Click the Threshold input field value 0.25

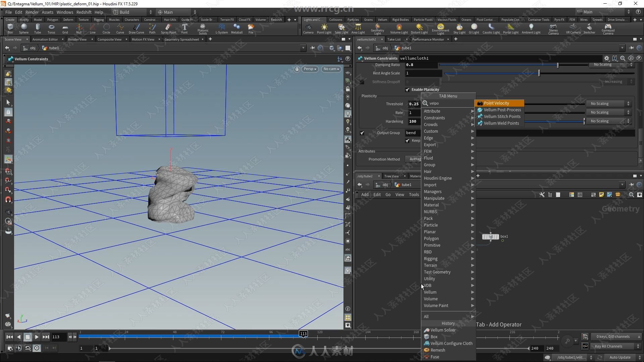coord(414,104)
